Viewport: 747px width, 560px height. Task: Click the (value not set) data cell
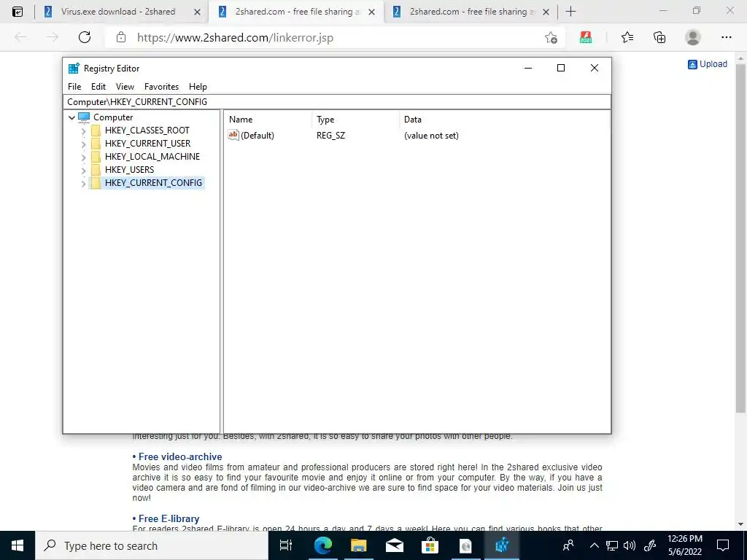pyautogui.click(x=431, y=136)
